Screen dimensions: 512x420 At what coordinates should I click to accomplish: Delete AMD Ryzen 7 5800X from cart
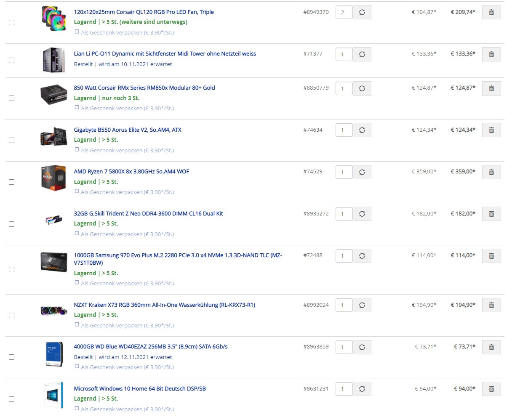(x=491, y=172)
